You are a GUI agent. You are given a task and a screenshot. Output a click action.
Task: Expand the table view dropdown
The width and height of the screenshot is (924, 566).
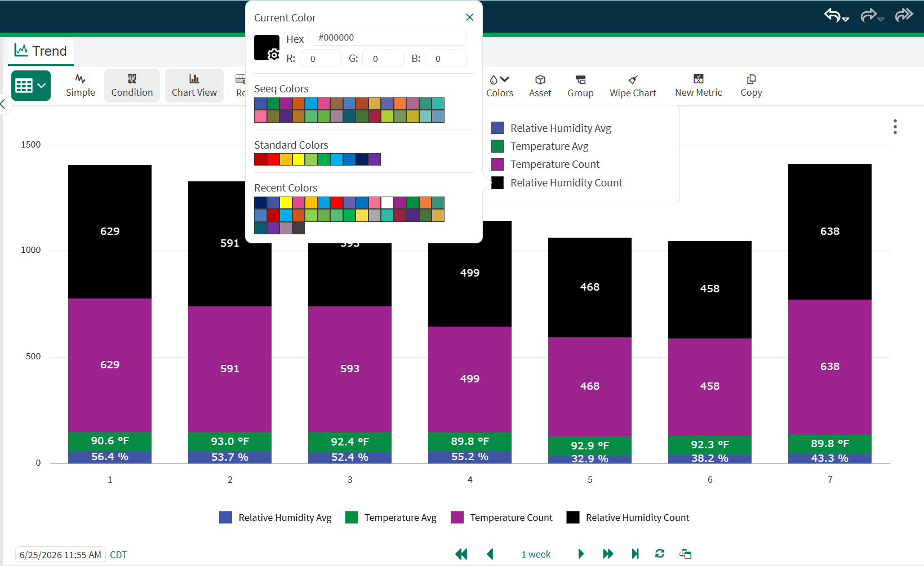point(31,86)
